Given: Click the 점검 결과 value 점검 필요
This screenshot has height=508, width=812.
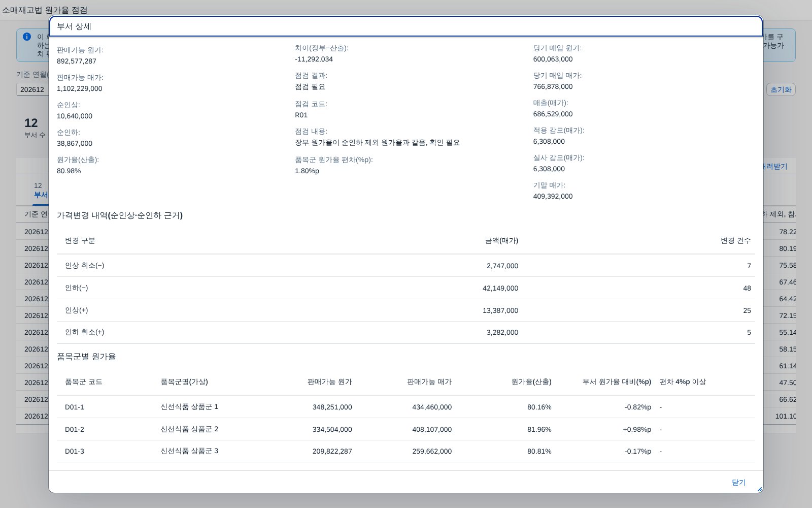Looking at the screenshot, I should pos(311,86).
